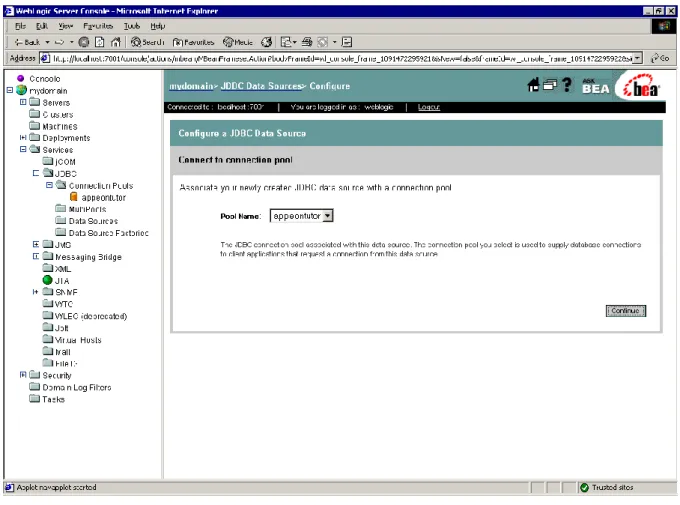This screenshot has width=680, height=505.
Task: Click the green JTA icon
Action: [48, 280]
